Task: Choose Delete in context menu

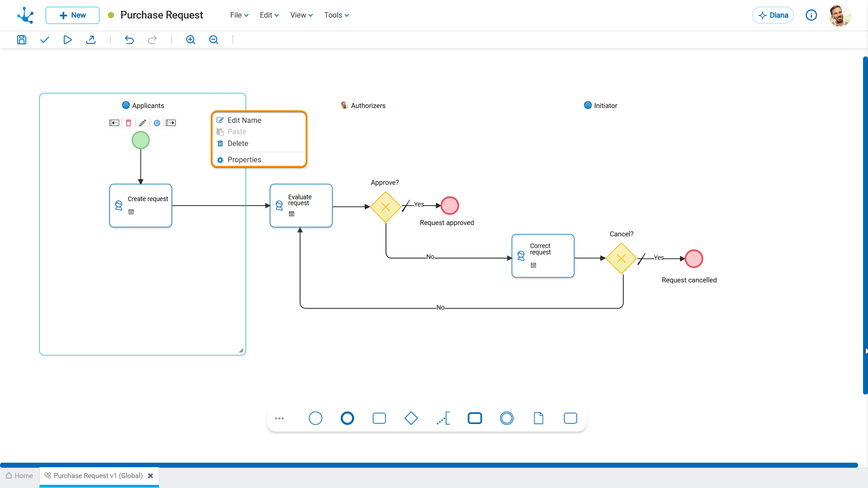Action: click(259, 143)
